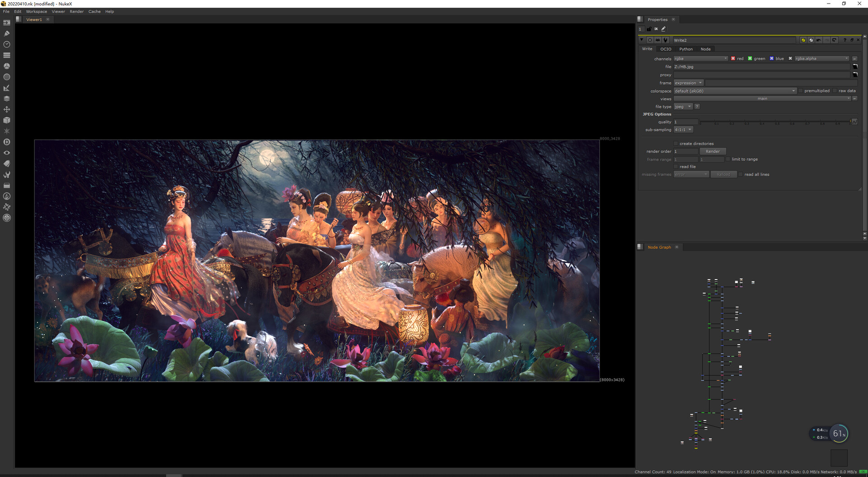Screen dimensions: 868x477
Task: Open the 3D nodes cube icon
Action: pos(7,120)
